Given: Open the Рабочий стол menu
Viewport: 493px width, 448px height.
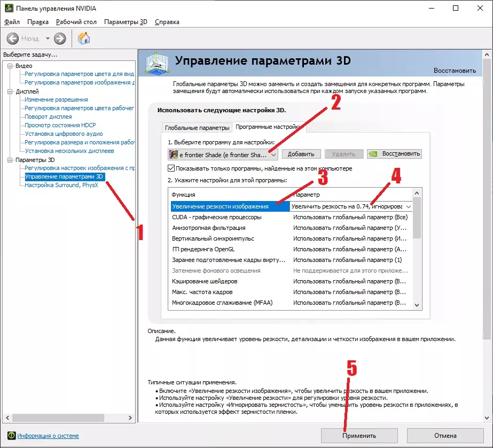Looking at the screenshot, I should tap(76, 22).
